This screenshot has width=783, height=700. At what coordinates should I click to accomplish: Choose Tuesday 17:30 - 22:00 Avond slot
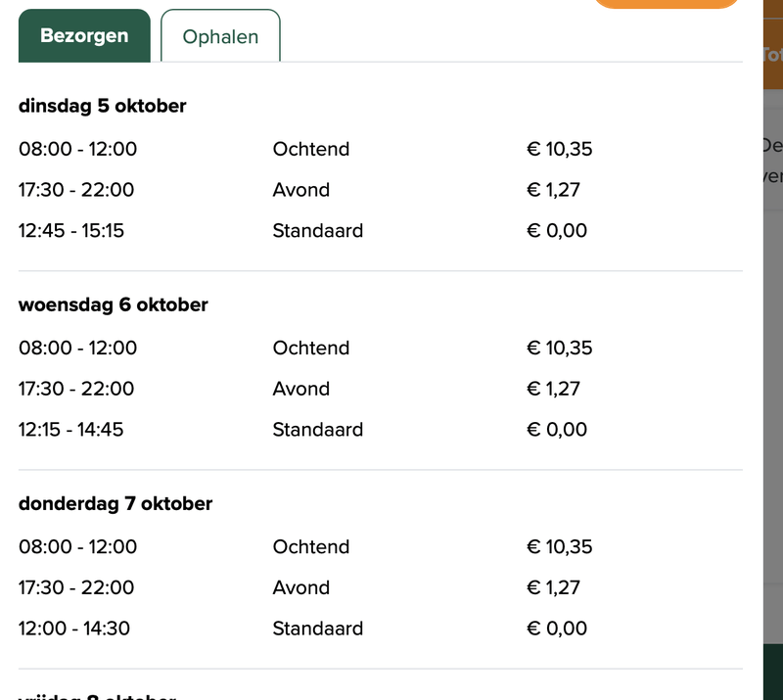tap(76, 190)
